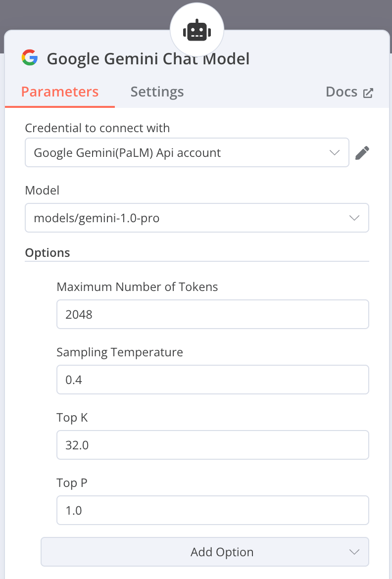
Task: Switch to the Parameters tab
Action: pyautogui.click(x=60, y=92)
